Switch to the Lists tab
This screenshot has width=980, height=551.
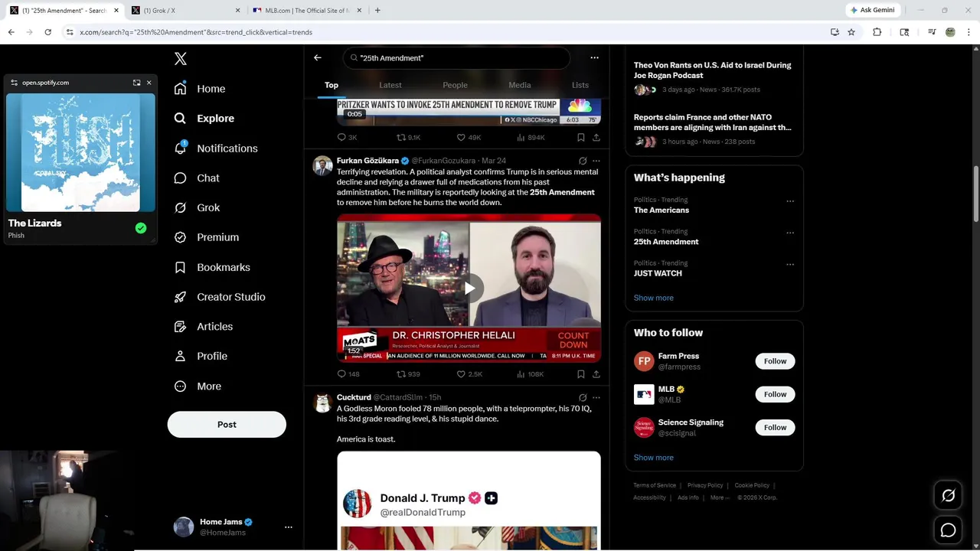tap(580, 85)
